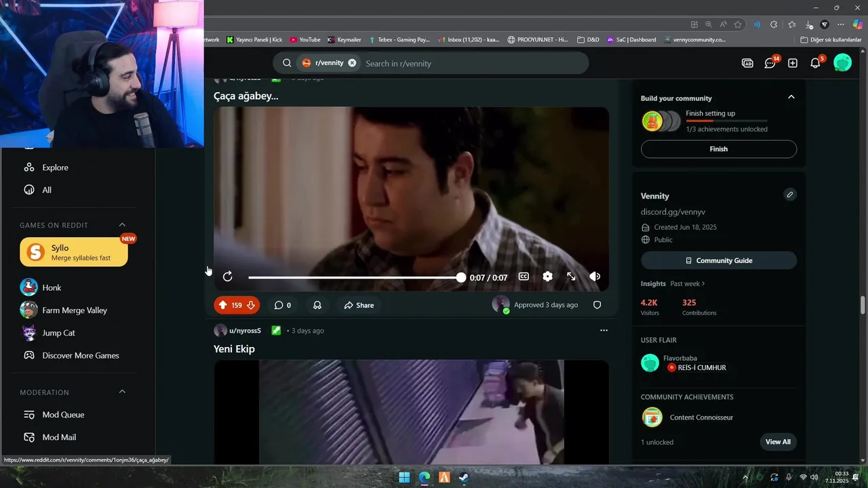Open the Keymailer bookmark

[x=344, y=40]
